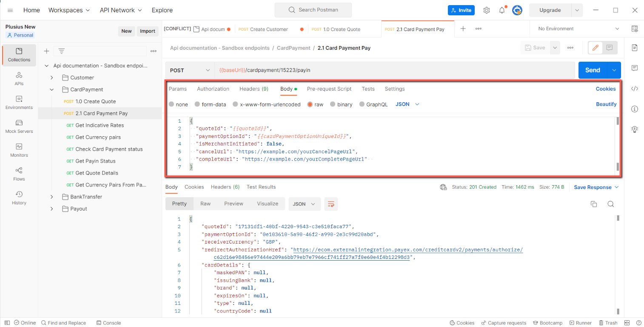Click the Beautify link
644x327 pixels.
(606, 104)
